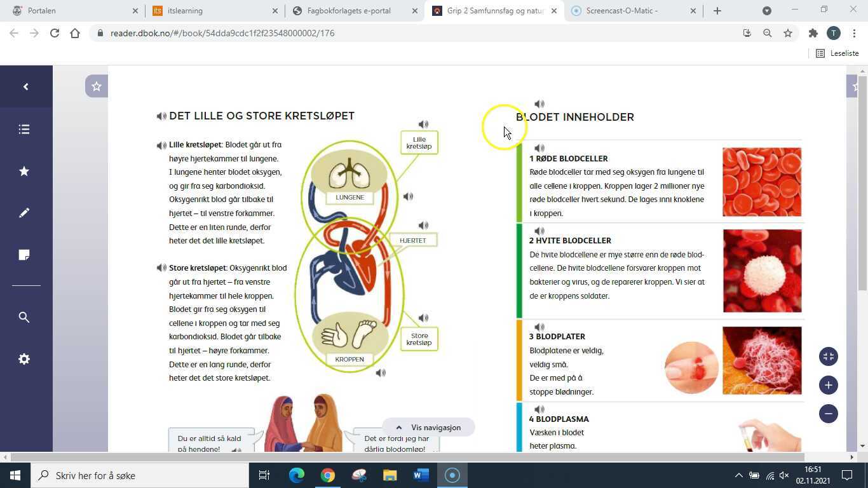Open a new browser tab

(x=717, y=11)
